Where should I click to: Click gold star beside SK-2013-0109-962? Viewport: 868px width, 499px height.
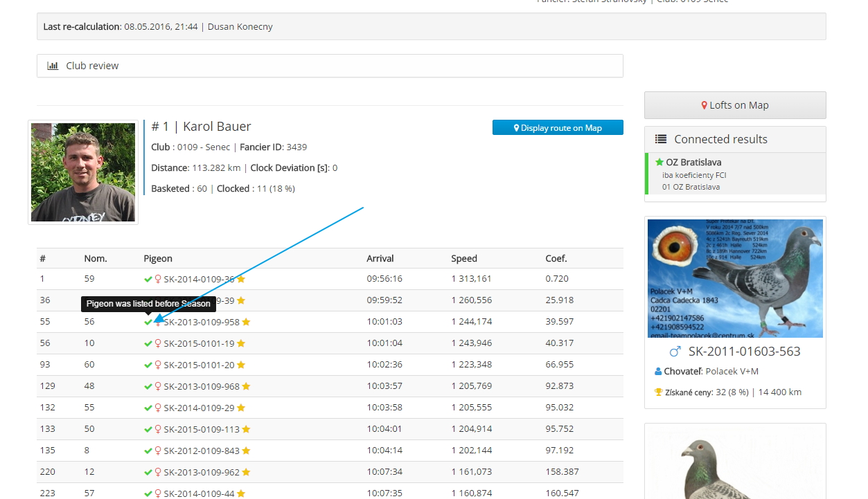246,472
